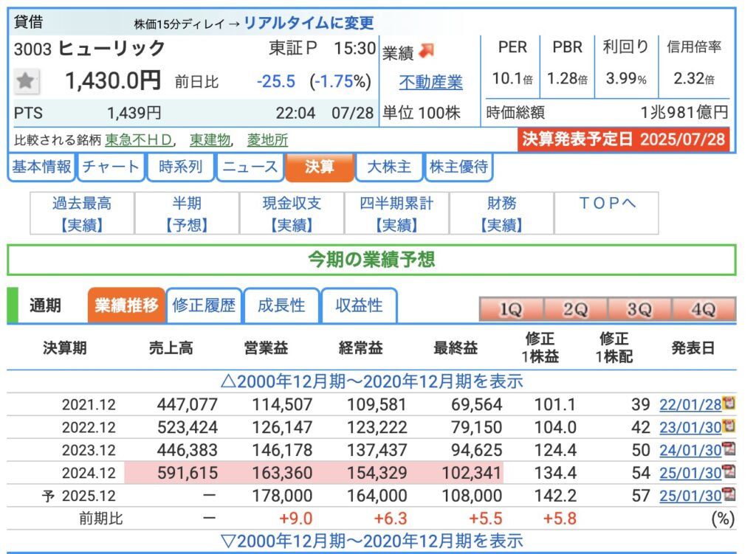The height and width of the screenshot is (554, 756).
Task: Open the 大株主 tab
Action: point(389,167)
